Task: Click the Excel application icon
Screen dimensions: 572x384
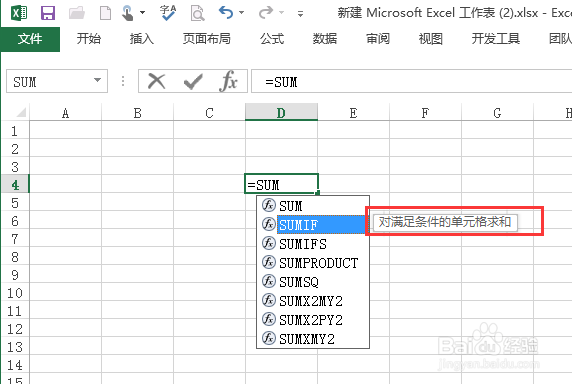Action: pyautogui.click(x=19, y=13)
